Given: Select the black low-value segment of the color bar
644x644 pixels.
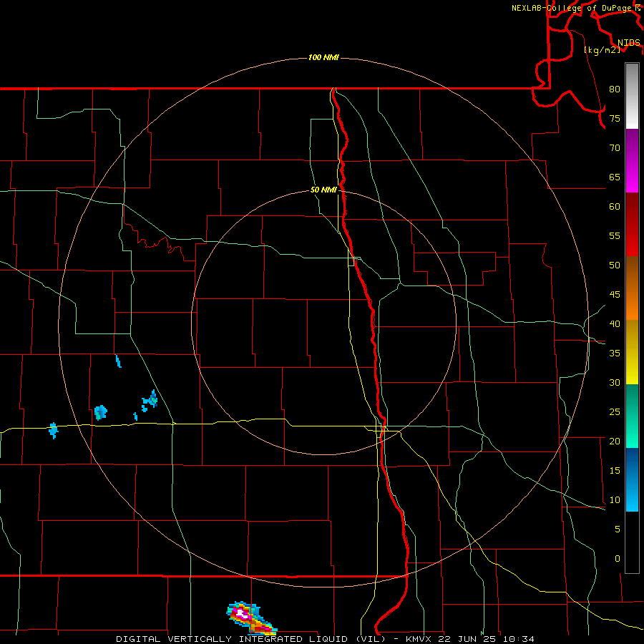Looking at the screenshot, I should click(x=632, y=542).
